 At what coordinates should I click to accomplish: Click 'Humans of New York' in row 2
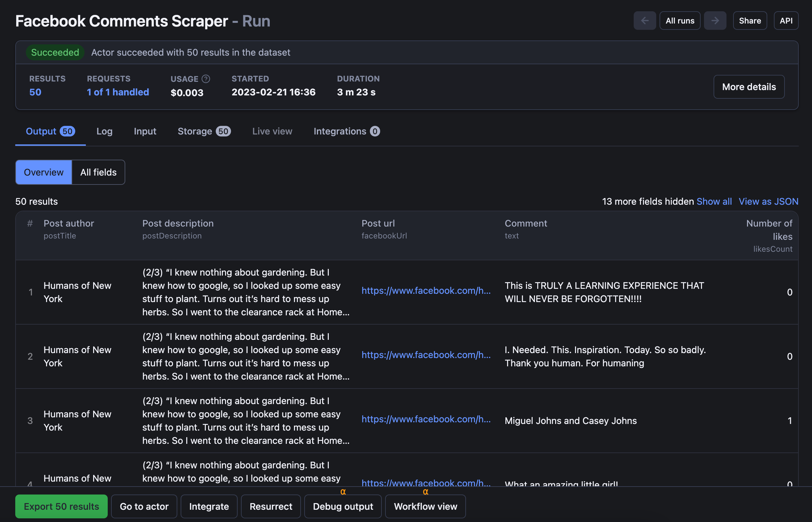point(77,356)
